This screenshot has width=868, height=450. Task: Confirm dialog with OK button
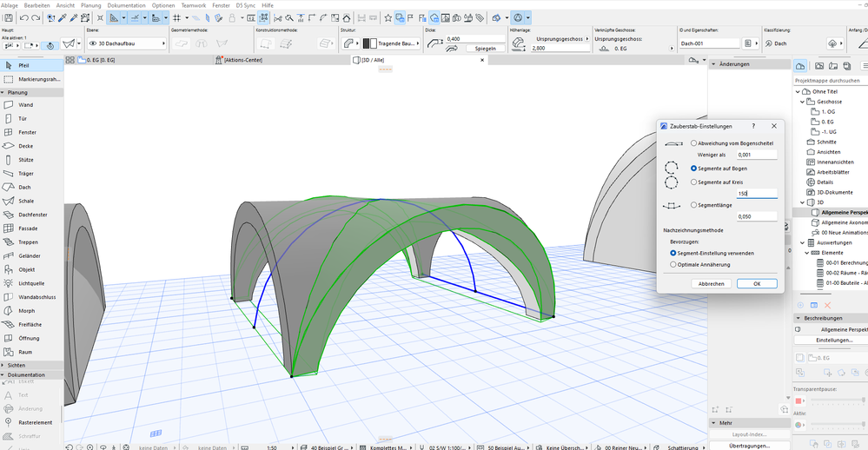click(756, 284)
